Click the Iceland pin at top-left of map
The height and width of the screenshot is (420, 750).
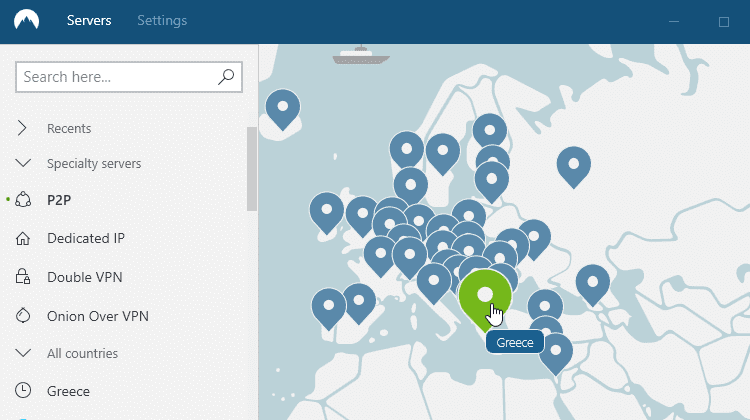coord(283,109)
